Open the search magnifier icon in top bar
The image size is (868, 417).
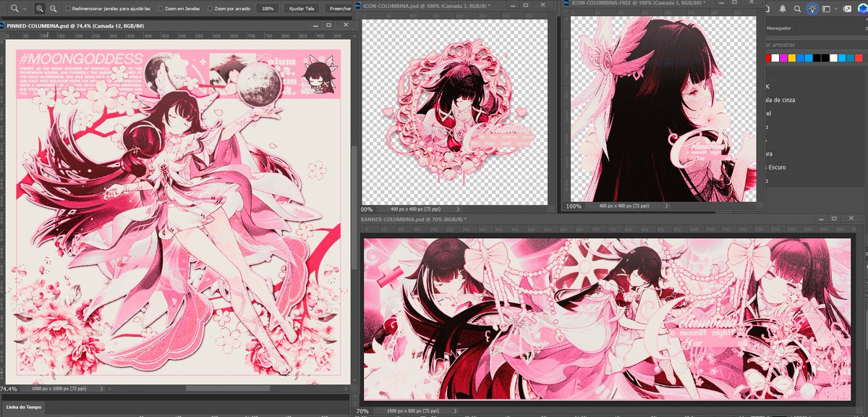[x=797, y=9]
